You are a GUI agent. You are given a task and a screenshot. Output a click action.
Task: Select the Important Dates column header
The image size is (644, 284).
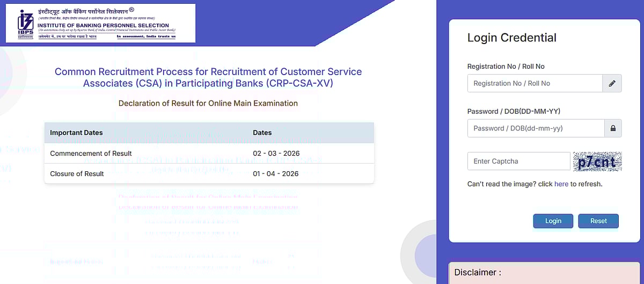coord(76,133)
